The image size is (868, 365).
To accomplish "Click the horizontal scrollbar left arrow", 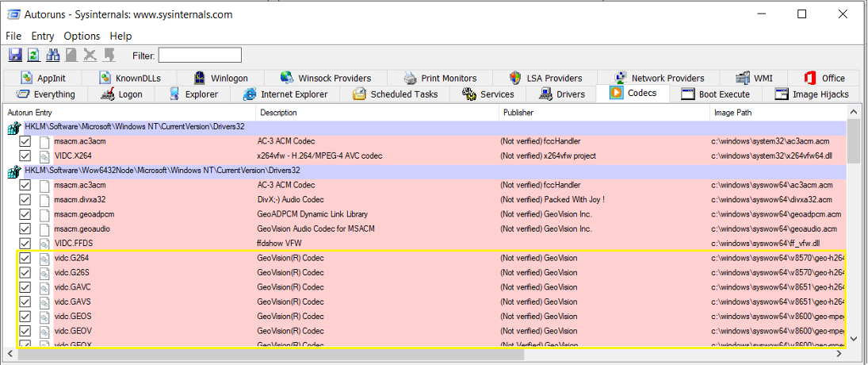I will click(10, 353).
